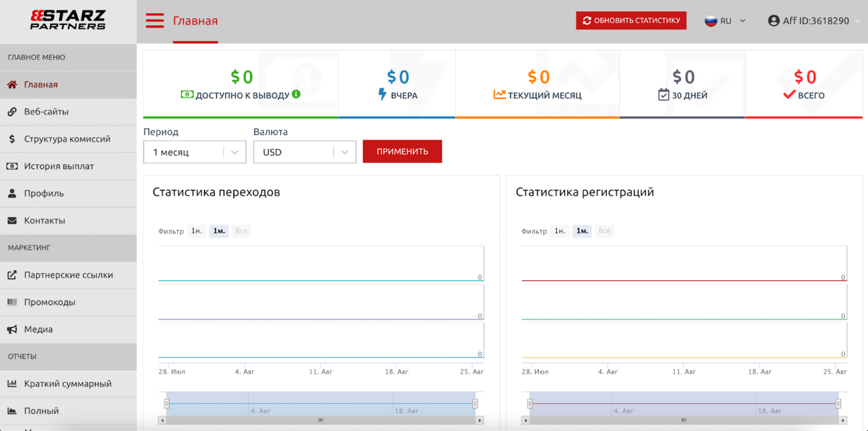Screen dimensions: 868x431
Task: Open История выплат menu item
Action: point(59,166)
